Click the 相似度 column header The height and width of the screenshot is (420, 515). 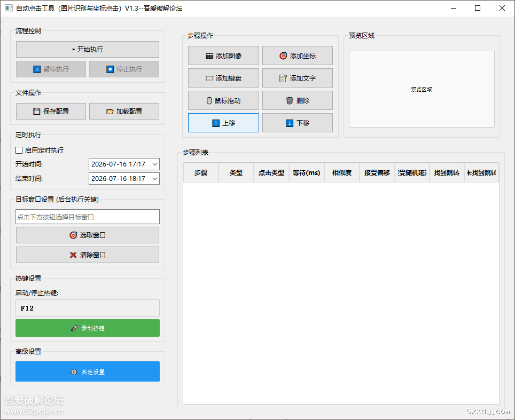tap(342, 172)
